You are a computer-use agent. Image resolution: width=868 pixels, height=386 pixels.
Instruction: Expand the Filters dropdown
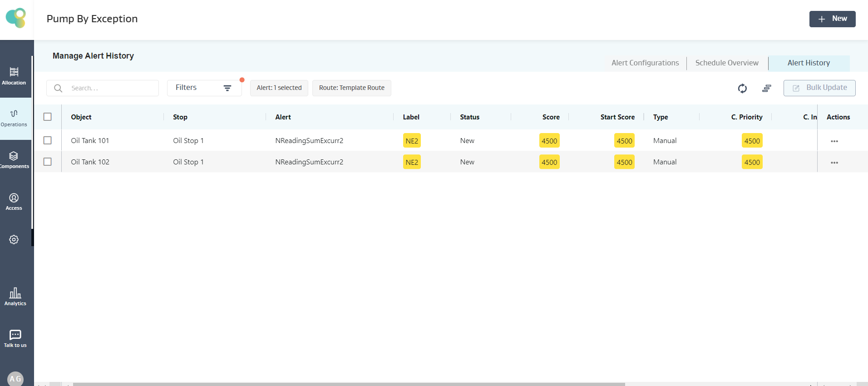[204, 88]
